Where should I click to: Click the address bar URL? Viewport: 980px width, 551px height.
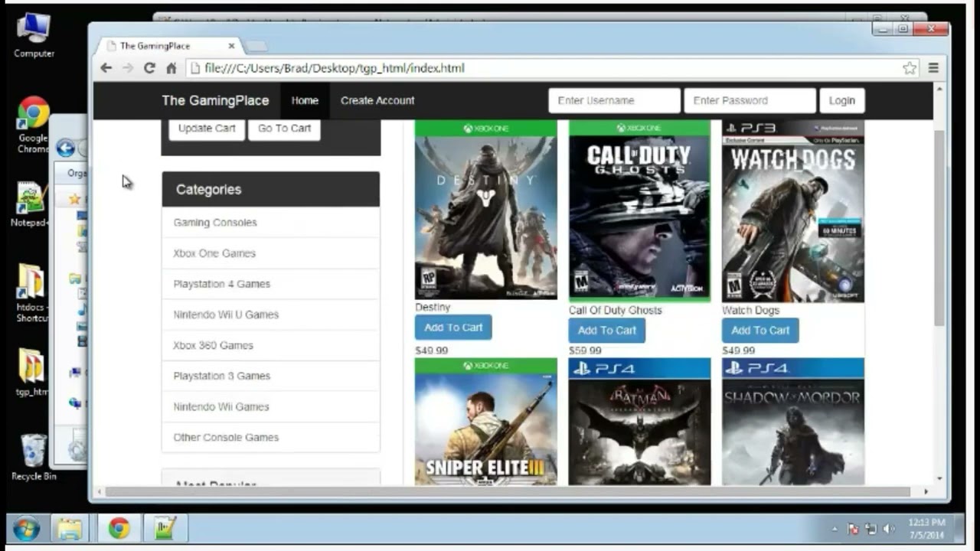click(x=335, y=68)
